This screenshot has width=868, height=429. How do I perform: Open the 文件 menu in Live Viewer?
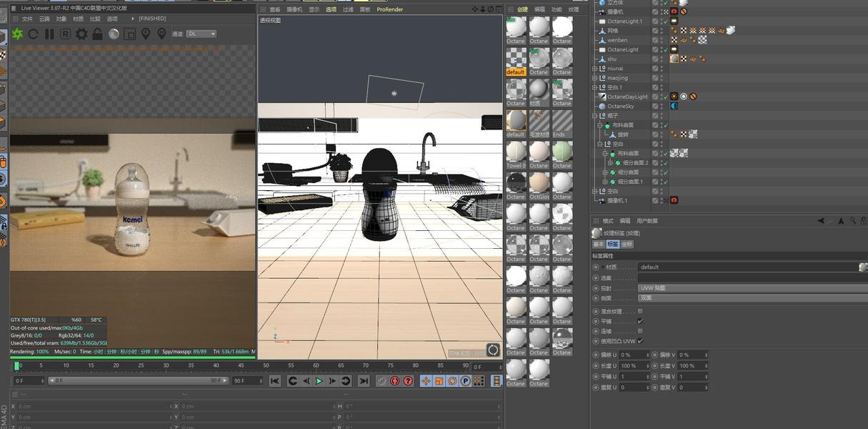coord(27,19)
